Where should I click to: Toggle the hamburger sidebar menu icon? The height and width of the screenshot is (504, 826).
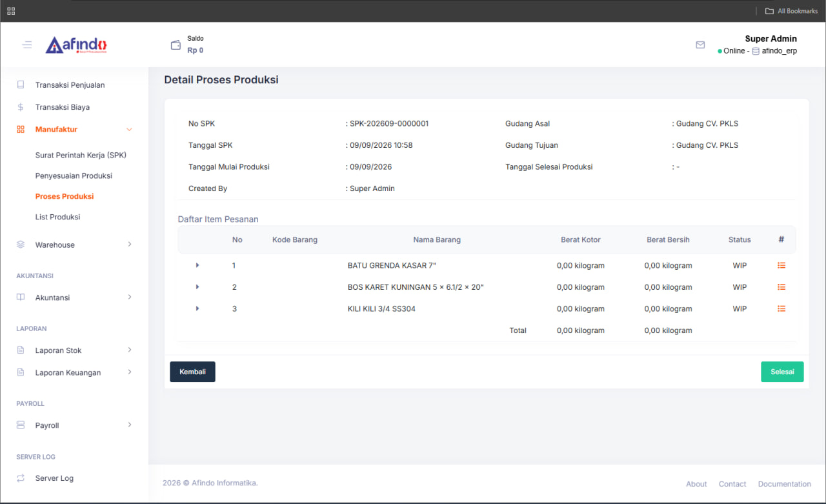26,45
